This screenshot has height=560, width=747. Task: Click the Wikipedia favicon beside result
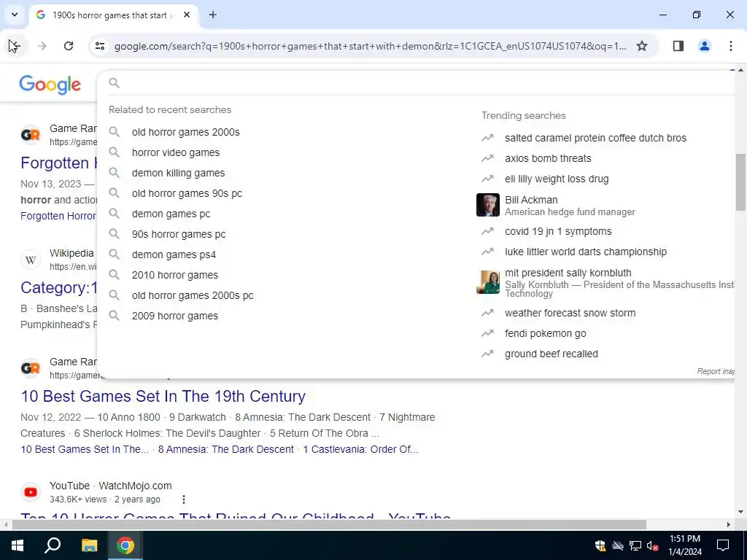(x=31, y=260)
